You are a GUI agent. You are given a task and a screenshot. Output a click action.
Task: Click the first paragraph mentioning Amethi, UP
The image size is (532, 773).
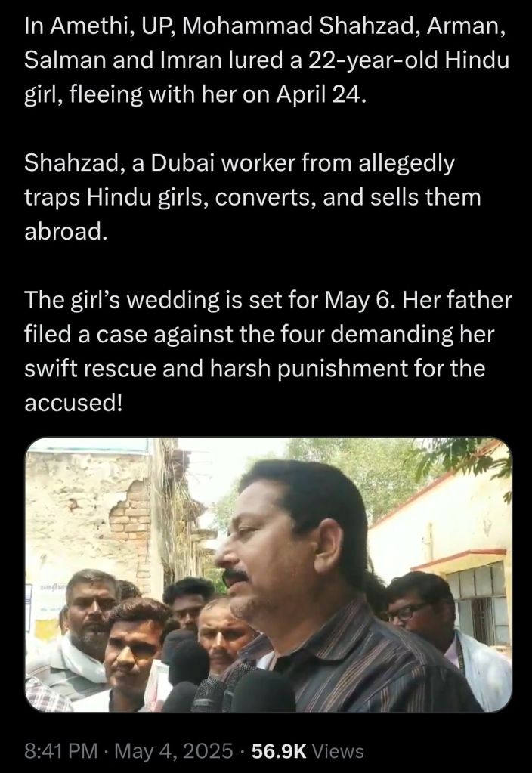(267, 59)
